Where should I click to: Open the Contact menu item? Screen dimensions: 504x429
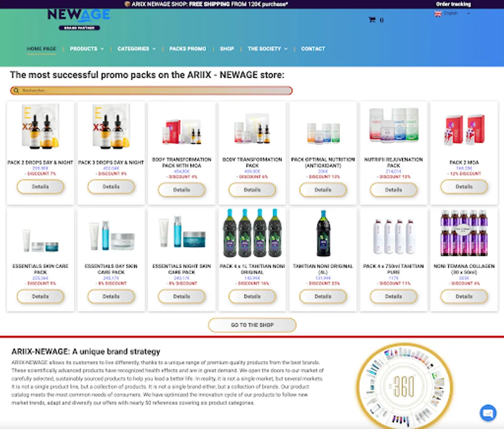[313, 49]
